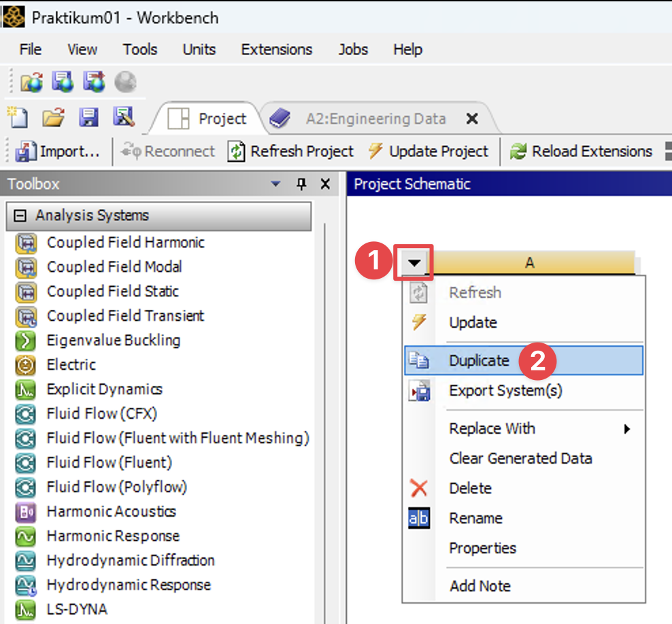Image resolution: width=672 pixels, height=624 pixels.
Task: Collapse the Analysis Systems section
Action: coord(20,215)
